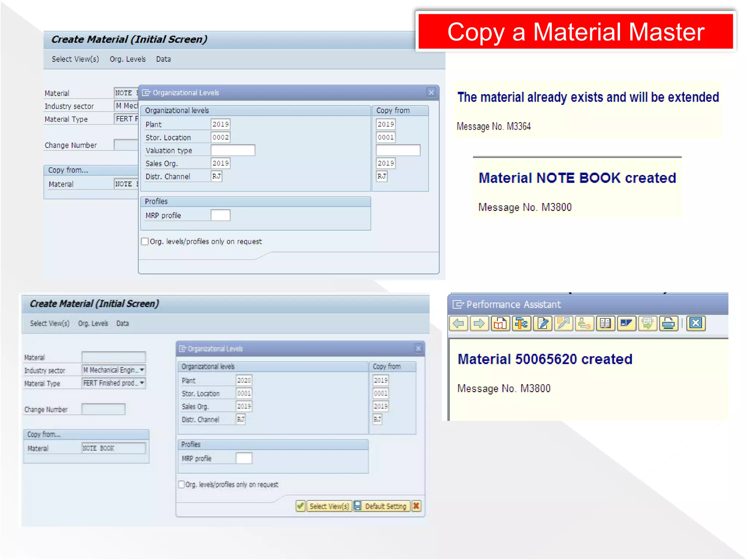Click 'Material NOTE BOOK created' message

[577, 178]
